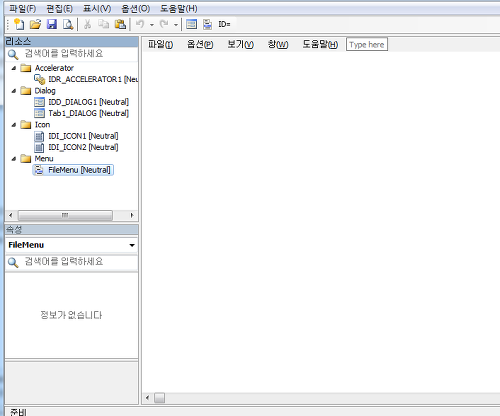Viewport: 500px width, 416px height.
Task: Click the dialog window toolbar icon
Action: click(x=192, y=24)
